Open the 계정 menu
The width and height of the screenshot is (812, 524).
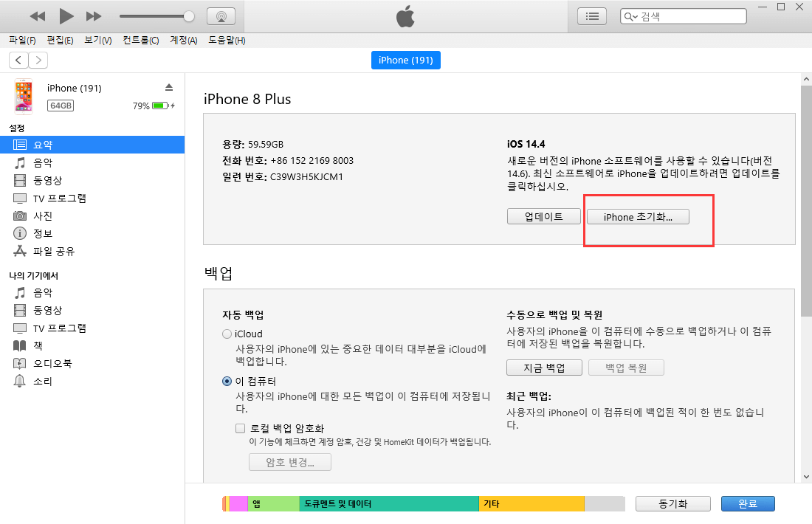182,40
